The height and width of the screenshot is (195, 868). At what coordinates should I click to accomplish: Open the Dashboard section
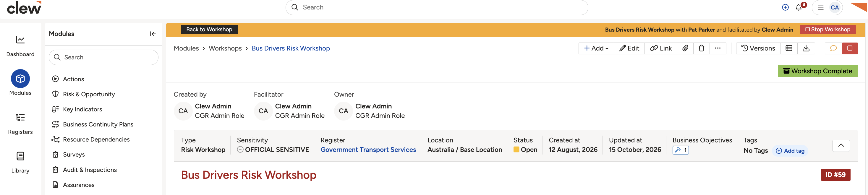click(x=20, y=46)
